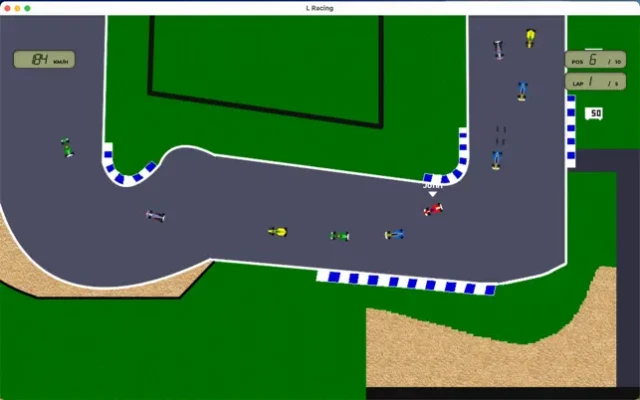This screenshot has height=400, width=640.
Task: Click the LAP counter panel
Action: (596, 82)
